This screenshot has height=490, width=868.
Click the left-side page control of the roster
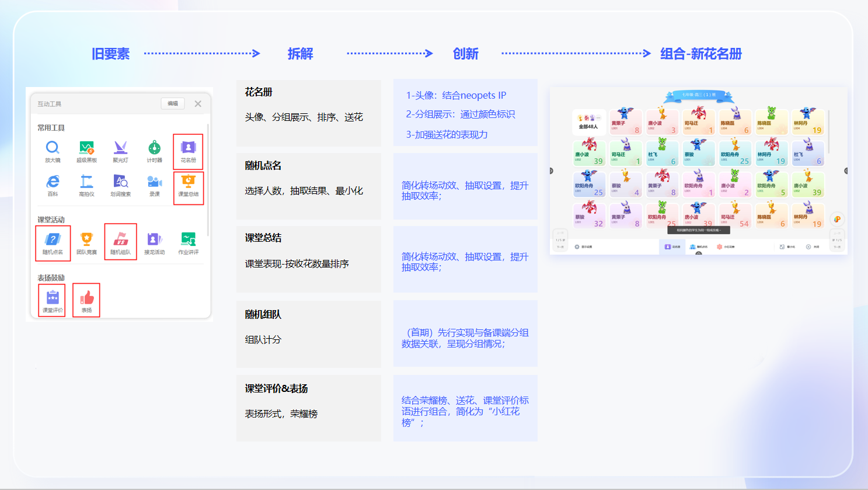[x=560, y=239]
